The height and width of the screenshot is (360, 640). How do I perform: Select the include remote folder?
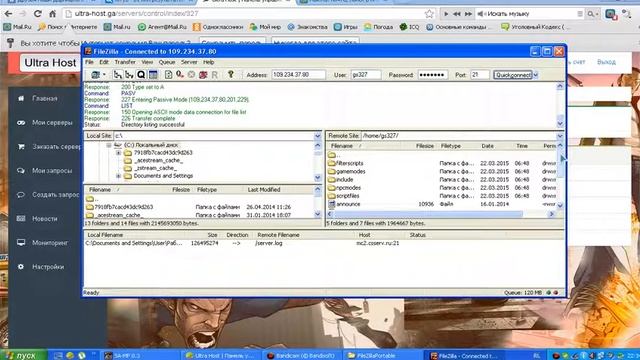(340, 180)
